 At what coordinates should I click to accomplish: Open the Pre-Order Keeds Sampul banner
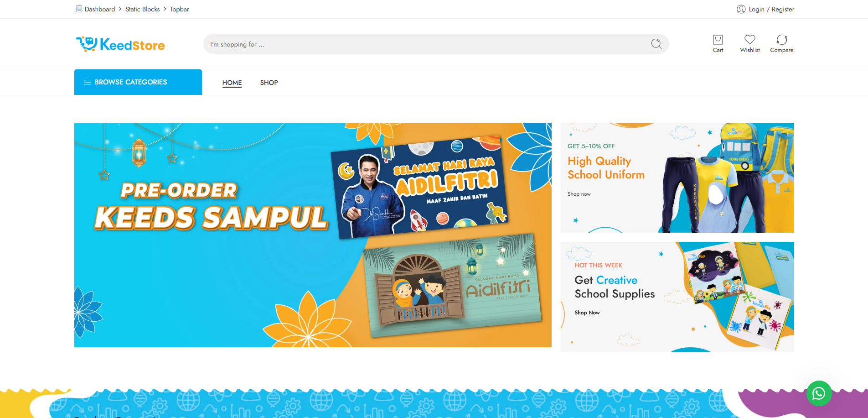pos(312,235)
